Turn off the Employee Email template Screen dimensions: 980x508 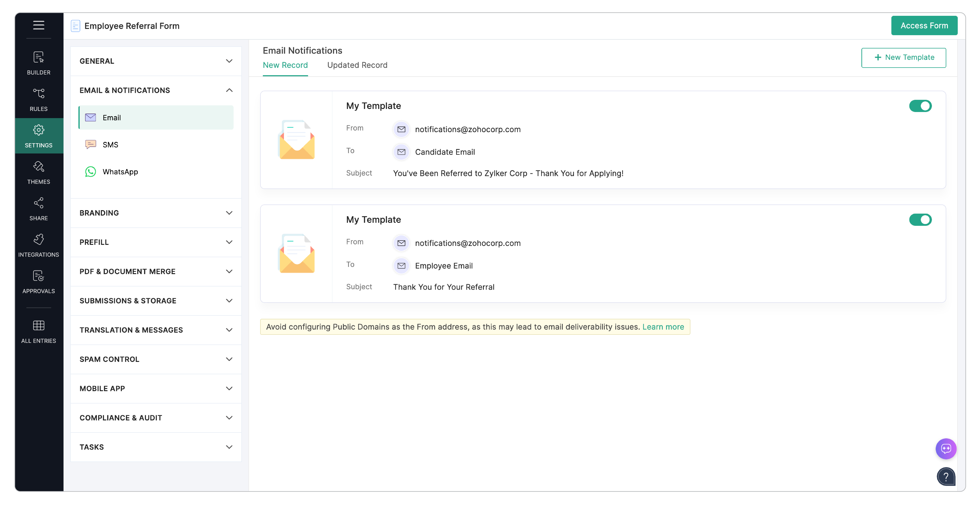(x=921, y=220)
